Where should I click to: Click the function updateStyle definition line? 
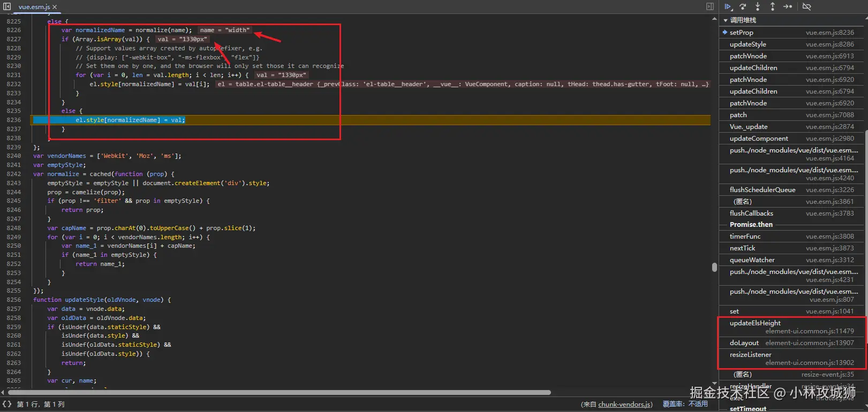102,300
